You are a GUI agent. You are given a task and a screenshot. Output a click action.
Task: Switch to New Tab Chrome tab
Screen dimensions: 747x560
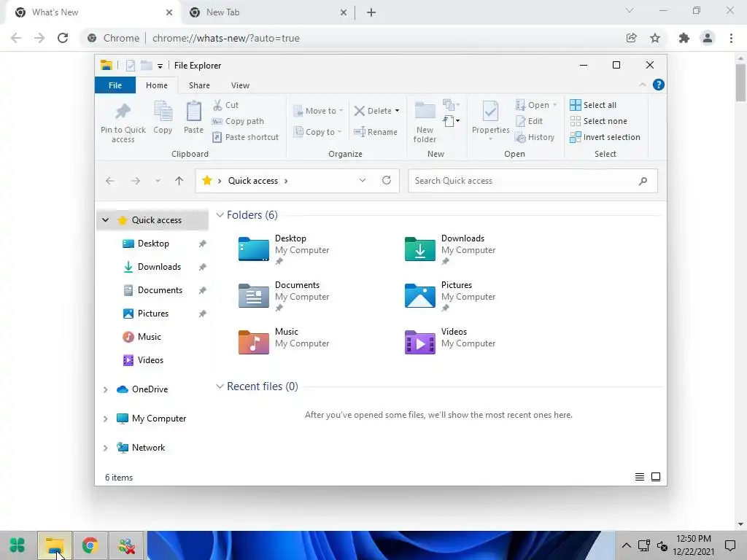point(268,12)
